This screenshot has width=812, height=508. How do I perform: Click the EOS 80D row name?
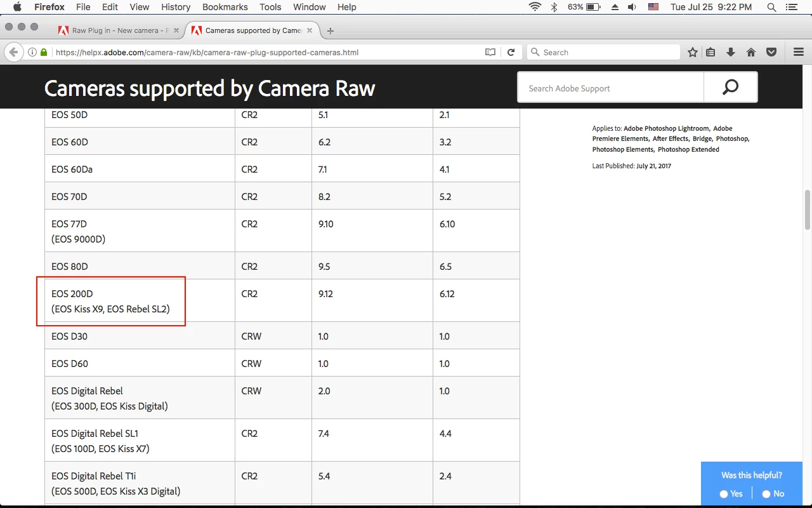tap(70, 266)
